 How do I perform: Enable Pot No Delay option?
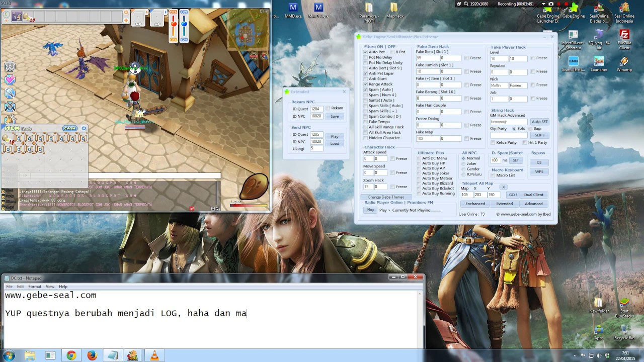tap(366, 57)
